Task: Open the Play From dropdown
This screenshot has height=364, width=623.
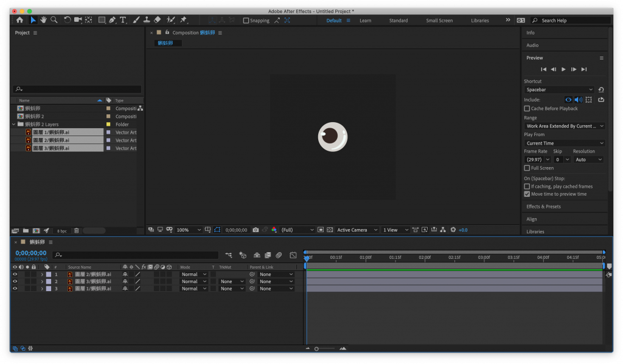Action: [x=564, y=143]
